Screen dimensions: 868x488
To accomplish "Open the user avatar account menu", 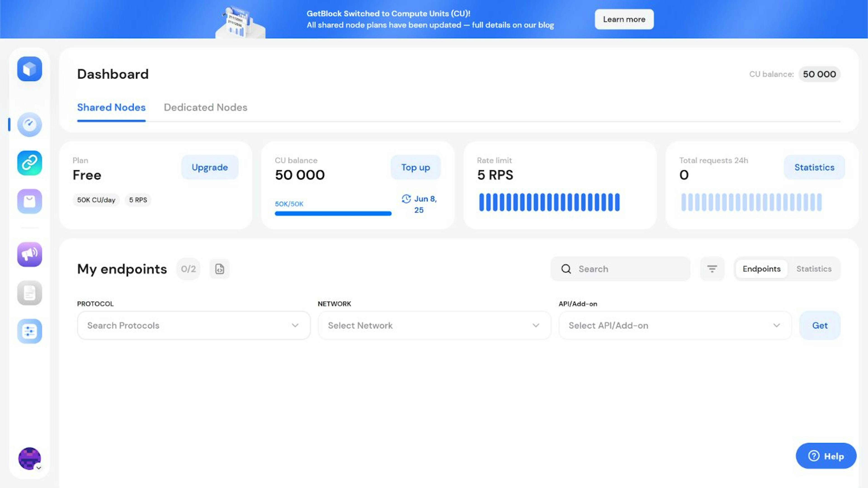I will [30, 459].
